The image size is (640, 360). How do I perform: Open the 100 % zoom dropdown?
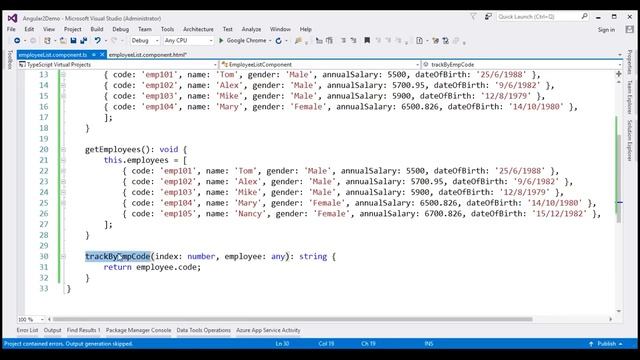[x=31, y=319]
